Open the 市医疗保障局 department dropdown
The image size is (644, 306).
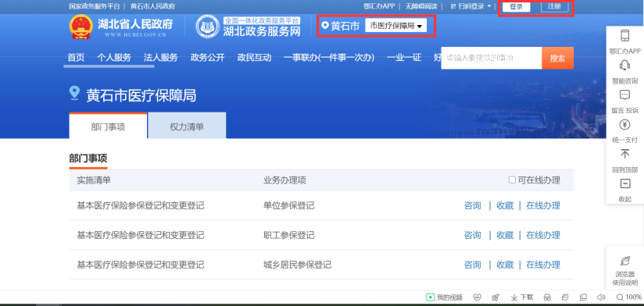pos(396,26)
